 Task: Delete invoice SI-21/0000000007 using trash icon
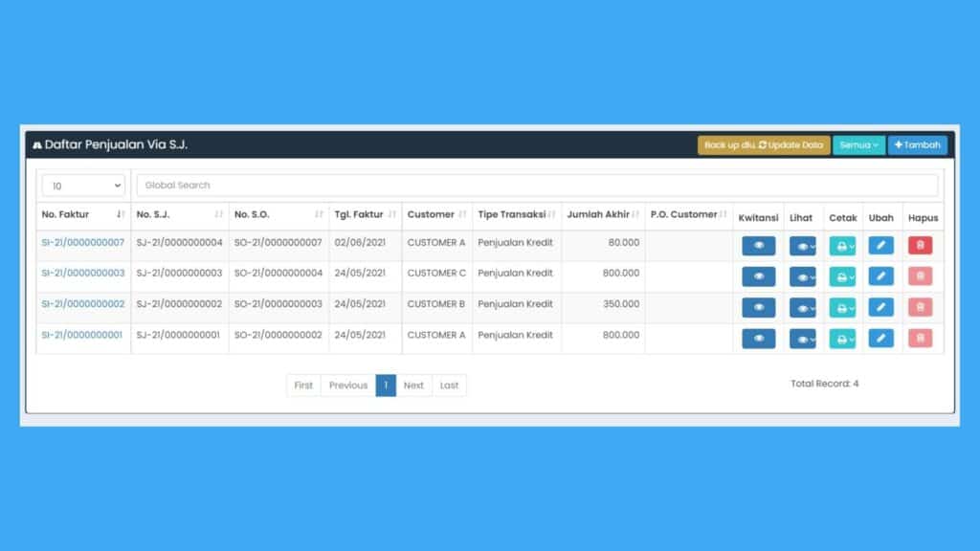(920, 246)
